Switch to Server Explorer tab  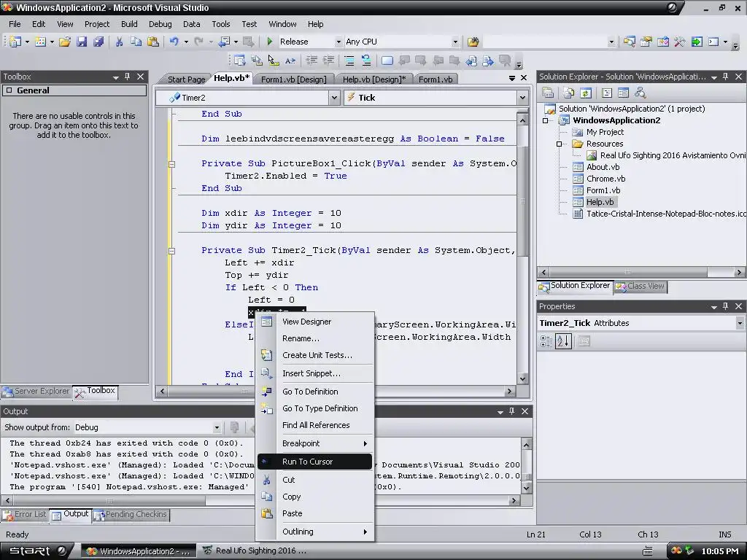point(36,391)
